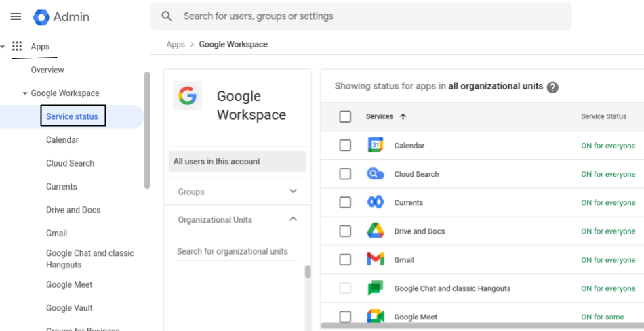Check the Calendar row checkbox
Viewport: 644px width, 331px height.
pos(346,146)
